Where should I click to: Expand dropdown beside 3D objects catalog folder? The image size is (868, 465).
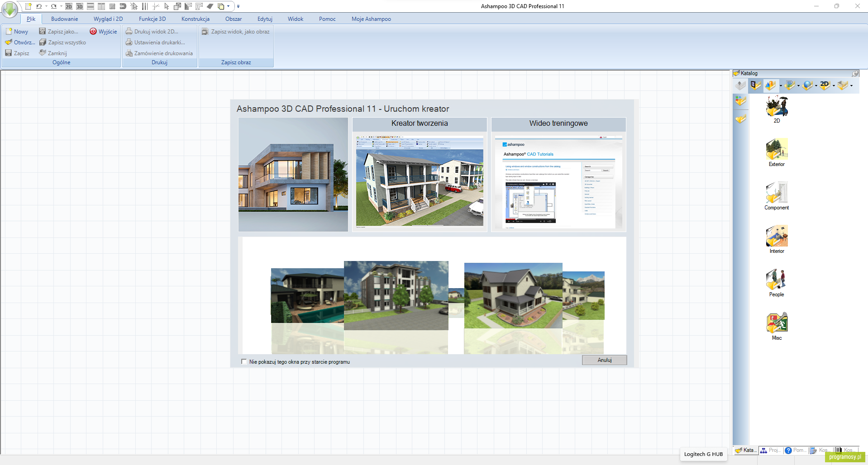(781, 85)
